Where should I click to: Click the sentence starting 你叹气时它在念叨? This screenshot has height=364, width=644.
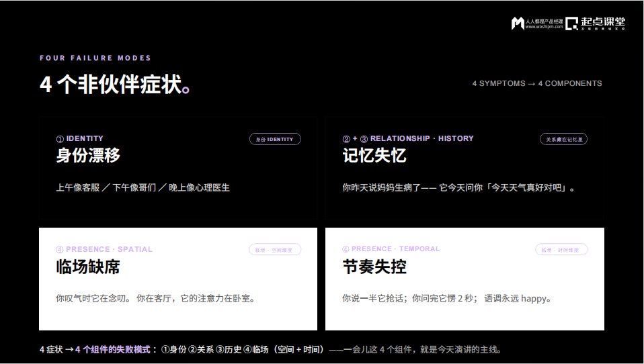point(156,298)
